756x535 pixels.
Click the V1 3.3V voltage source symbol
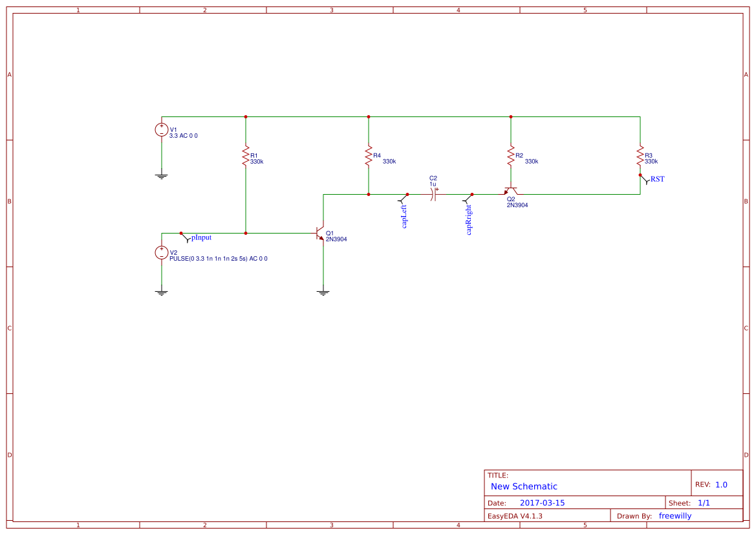(x=162, y=129)
